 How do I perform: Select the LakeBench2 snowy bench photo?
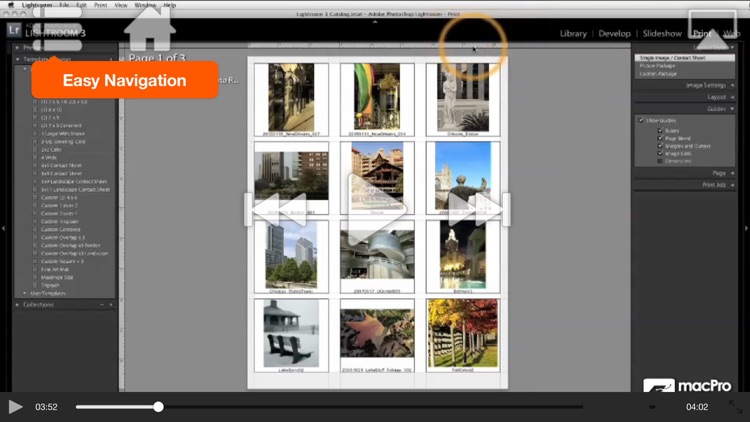click(291, 336)
